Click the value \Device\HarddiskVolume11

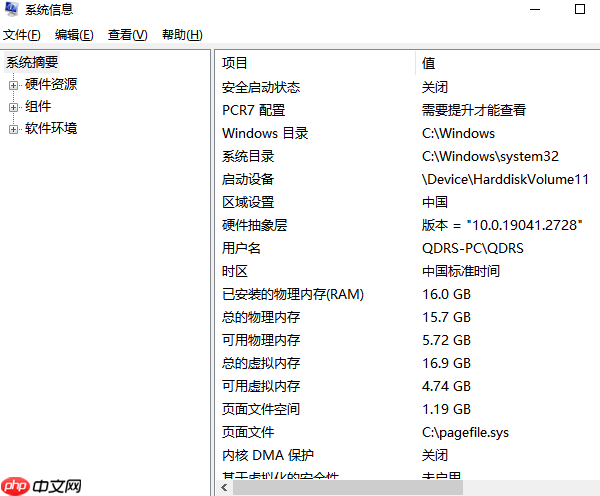[505, 179]
